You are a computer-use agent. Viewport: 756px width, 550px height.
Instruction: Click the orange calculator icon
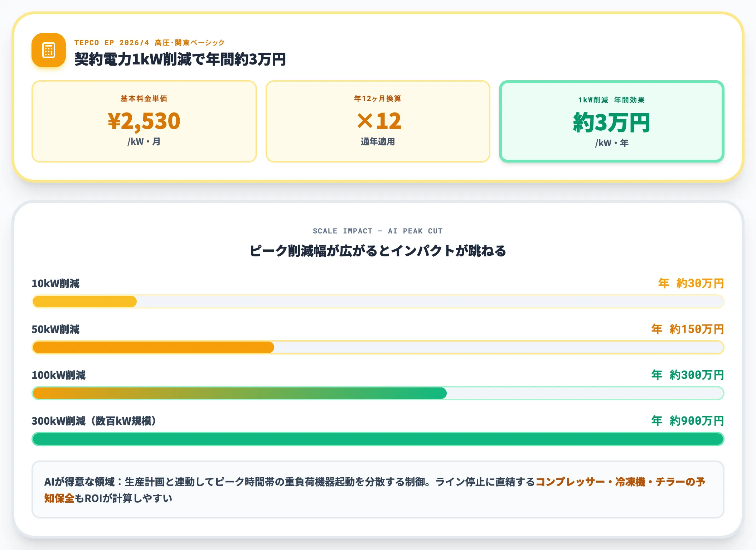49,50
